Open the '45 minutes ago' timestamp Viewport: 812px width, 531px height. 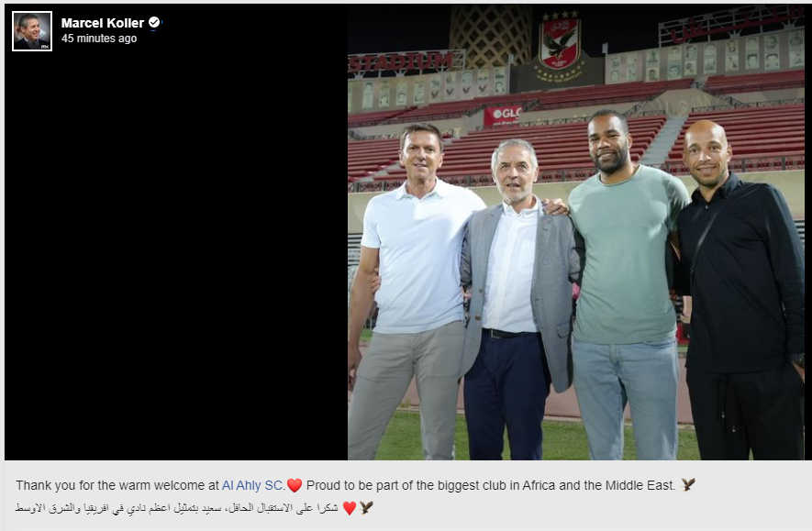coord(99,39)
